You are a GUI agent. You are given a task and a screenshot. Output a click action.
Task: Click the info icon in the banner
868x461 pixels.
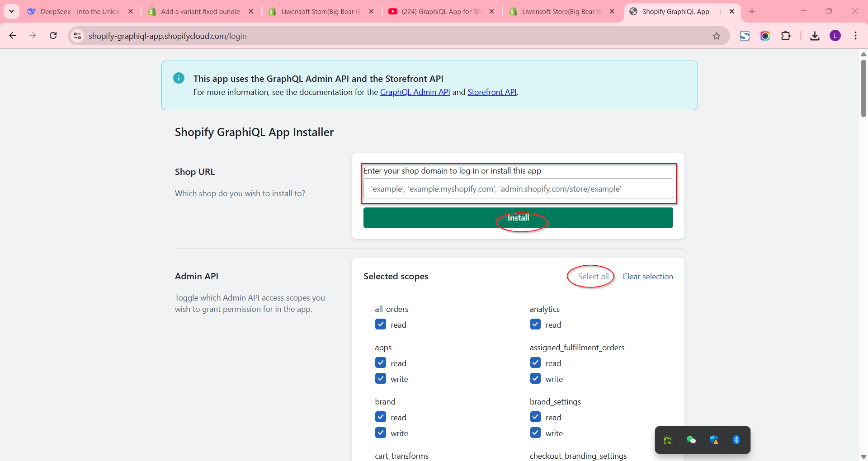179,78
